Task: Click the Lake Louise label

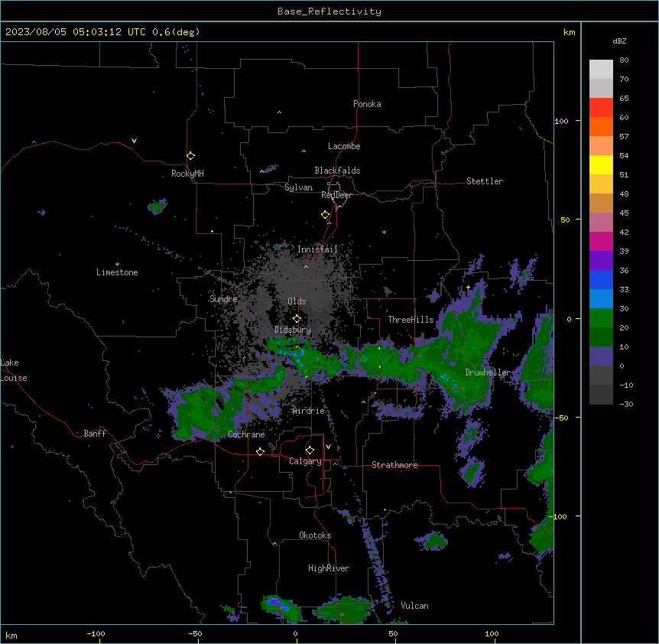Action: tap(14, 370)
